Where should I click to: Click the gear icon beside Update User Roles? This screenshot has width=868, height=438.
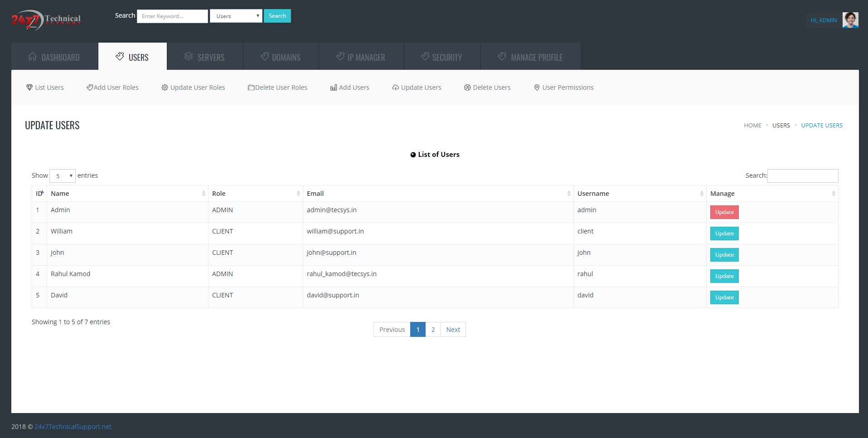[x=165, y=88]
